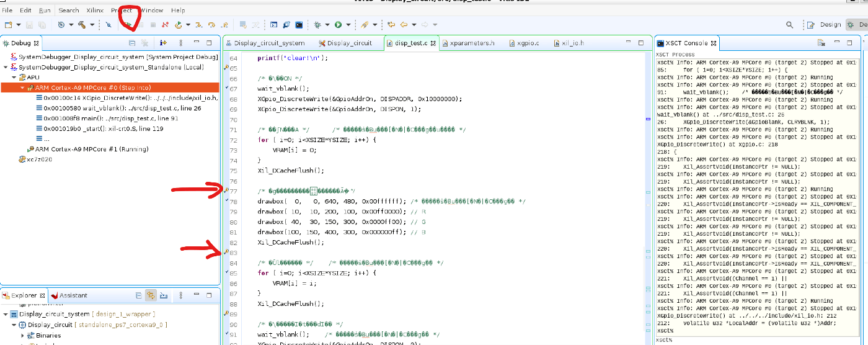Open the Run launch dropdown arrow
This screenshot has width=868, height=345.
[348, 25]
